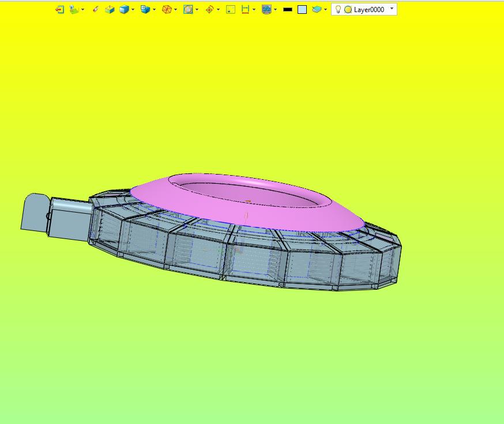504x424 pixels.
Task: Click the light blue fill color swatch
Action: [x=302, y=10]
